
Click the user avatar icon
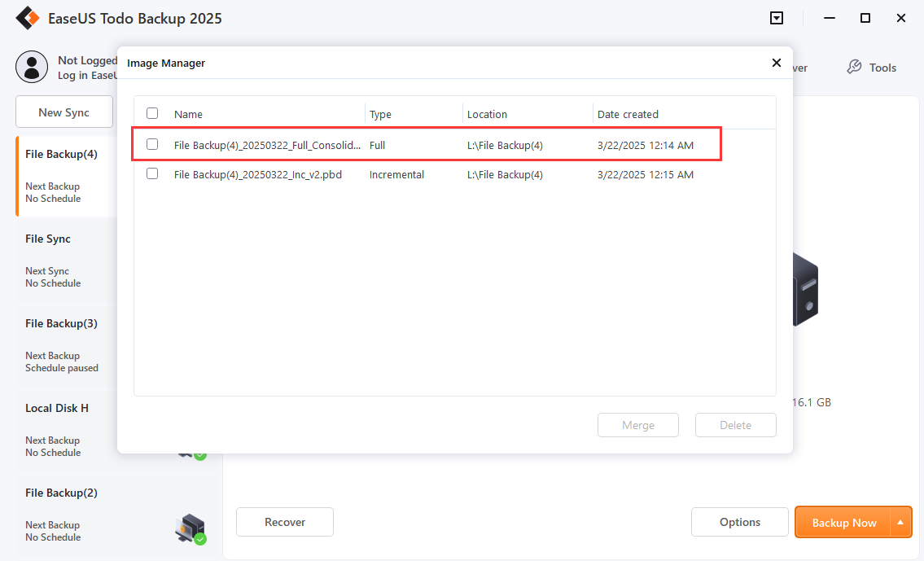click(32, 67)
